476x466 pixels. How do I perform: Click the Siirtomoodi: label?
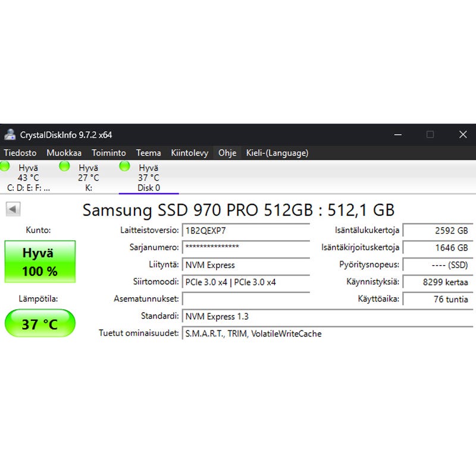click(156, 282)
